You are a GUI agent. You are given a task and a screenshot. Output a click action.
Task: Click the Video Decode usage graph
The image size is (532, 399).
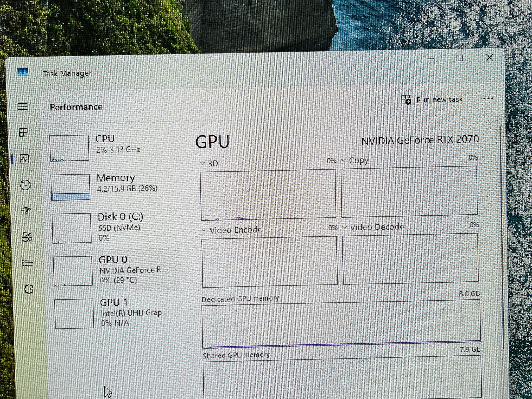(x=410, y=258)
